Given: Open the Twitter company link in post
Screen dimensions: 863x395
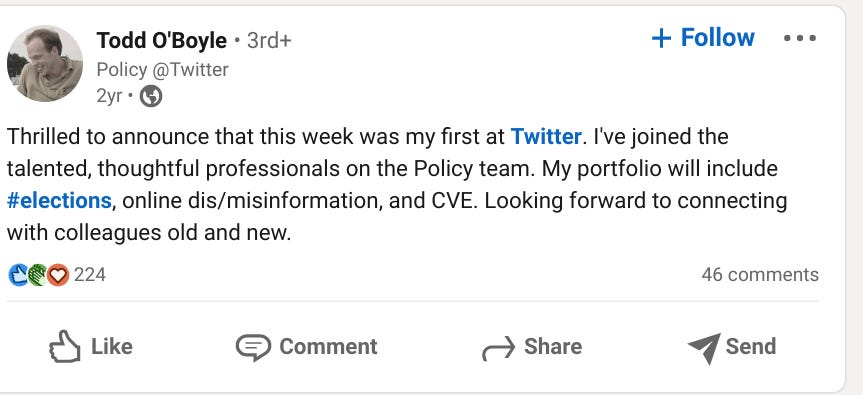Looking at the screenshot, I should point(546,136).
